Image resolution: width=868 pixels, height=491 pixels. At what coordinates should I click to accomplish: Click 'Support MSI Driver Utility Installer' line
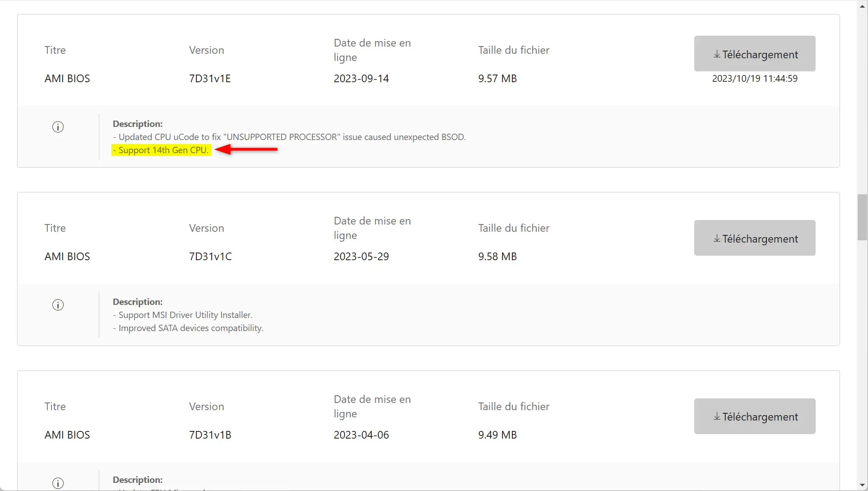pyautogui.click(x=183, y=315)
